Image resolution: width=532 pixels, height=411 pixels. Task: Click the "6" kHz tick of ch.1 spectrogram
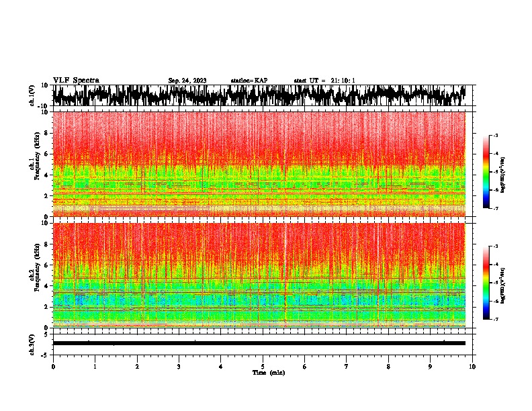click(46, 154)
